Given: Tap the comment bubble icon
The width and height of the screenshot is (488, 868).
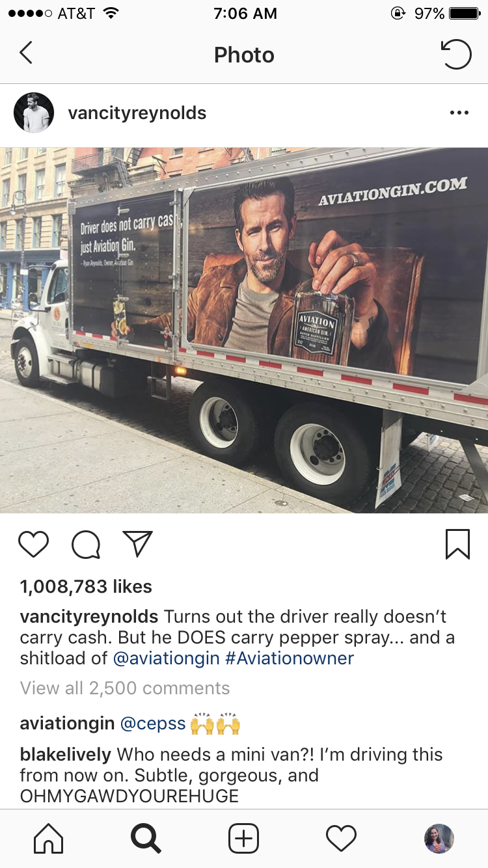Looking at the screenshot, I should 86,545.
